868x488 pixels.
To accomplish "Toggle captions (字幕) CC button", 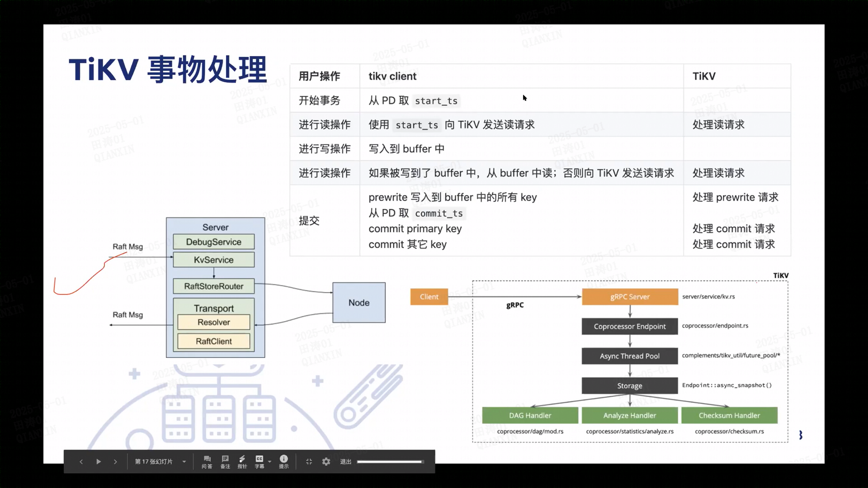I will (259, 461).
